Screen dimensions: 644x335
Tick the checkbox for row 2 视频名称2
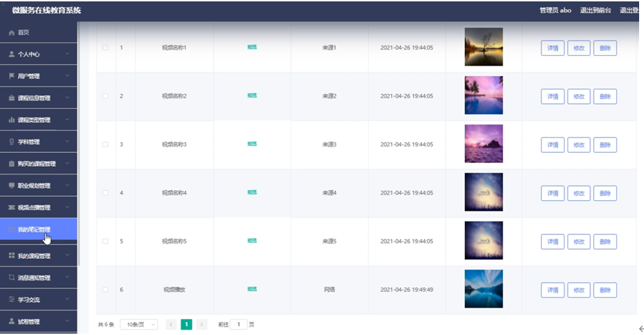click(x=105, y=96)
